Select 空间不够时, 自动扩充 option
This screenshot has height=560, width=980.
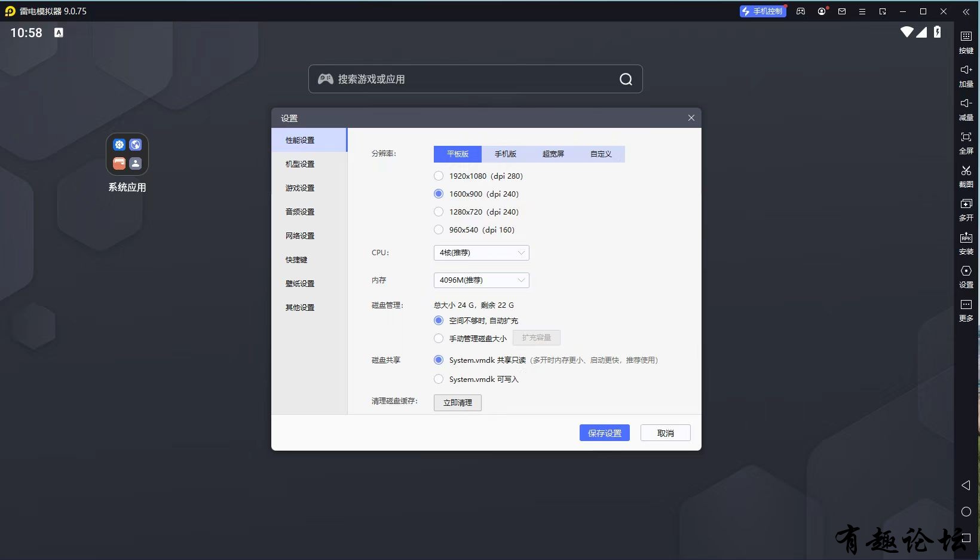[439, 320]
